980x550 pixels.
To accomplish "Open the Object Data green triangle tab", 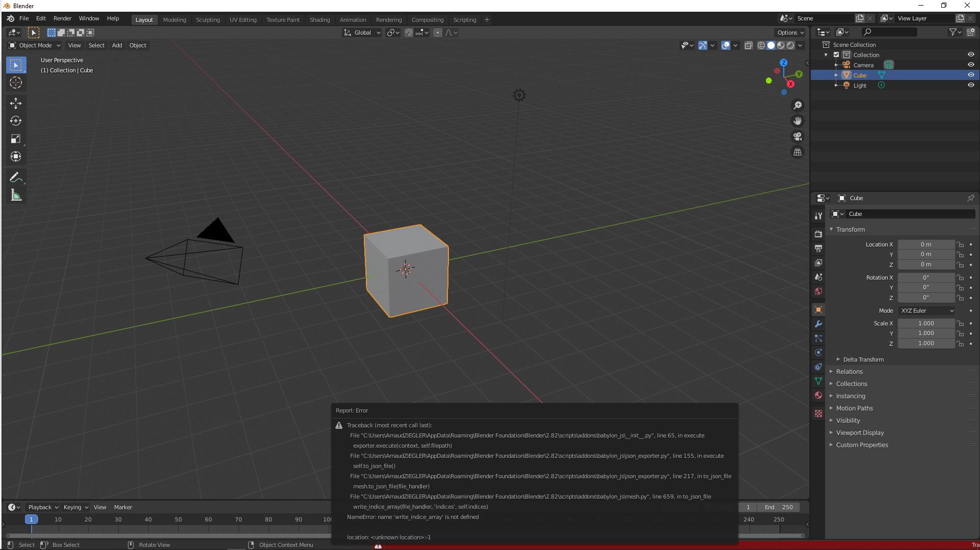I will coord(818,381).
